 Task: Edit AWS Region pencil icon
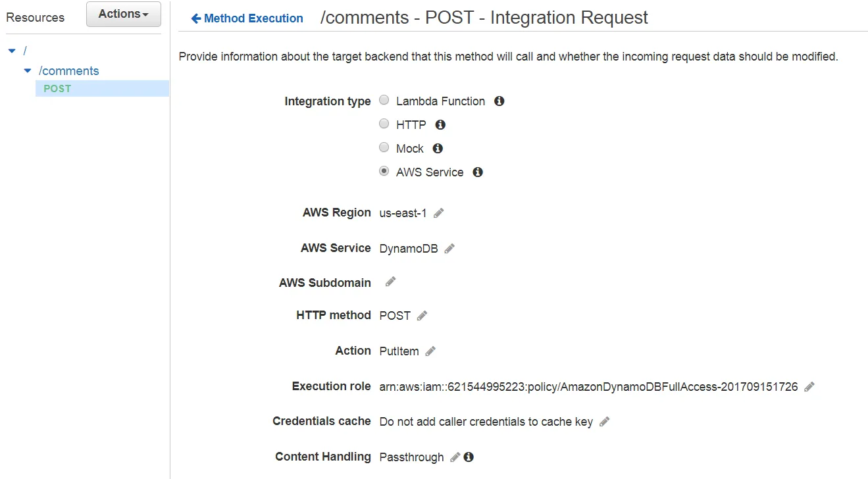click(439, 213)
